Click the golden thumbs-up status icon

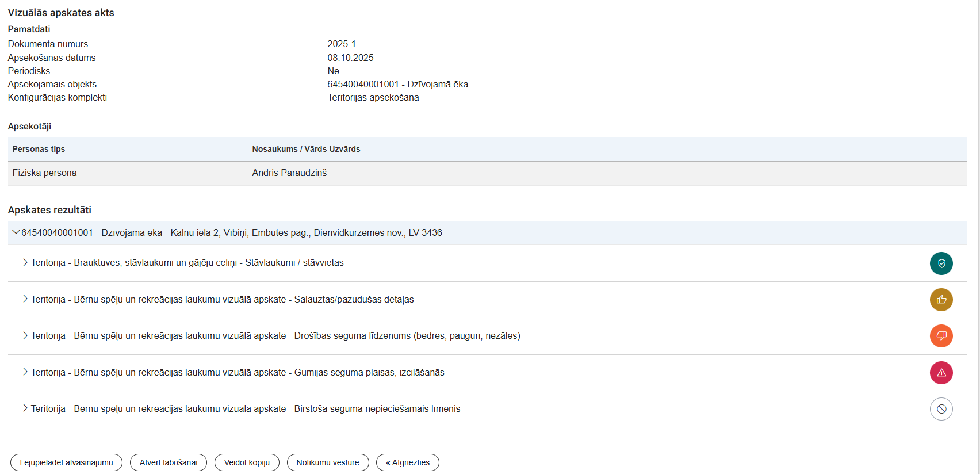[941, 300]
